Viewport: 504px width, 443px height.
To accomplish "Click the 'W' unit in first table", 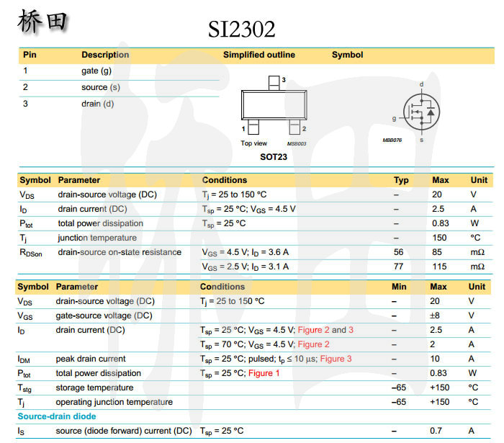I will 474,223.
